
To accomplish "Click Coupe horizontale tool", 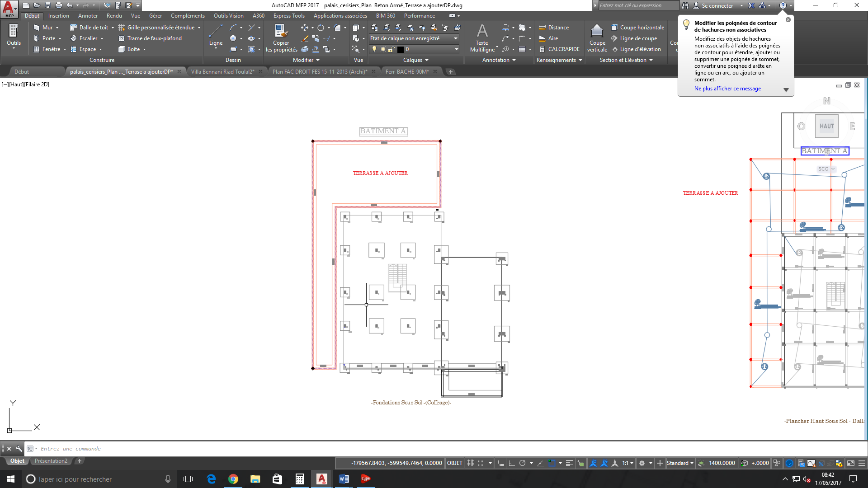I will (637, 28).
